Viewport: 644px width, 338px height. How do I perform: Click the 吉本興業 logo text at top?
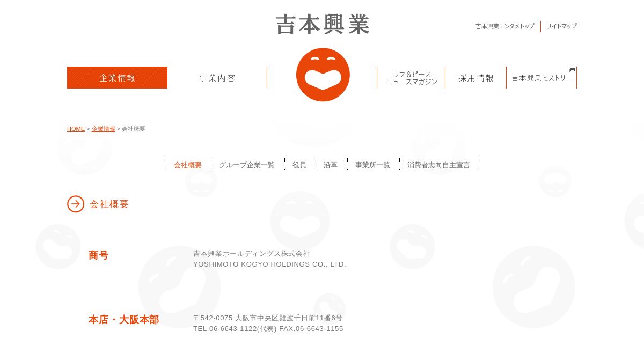(323, 25)
